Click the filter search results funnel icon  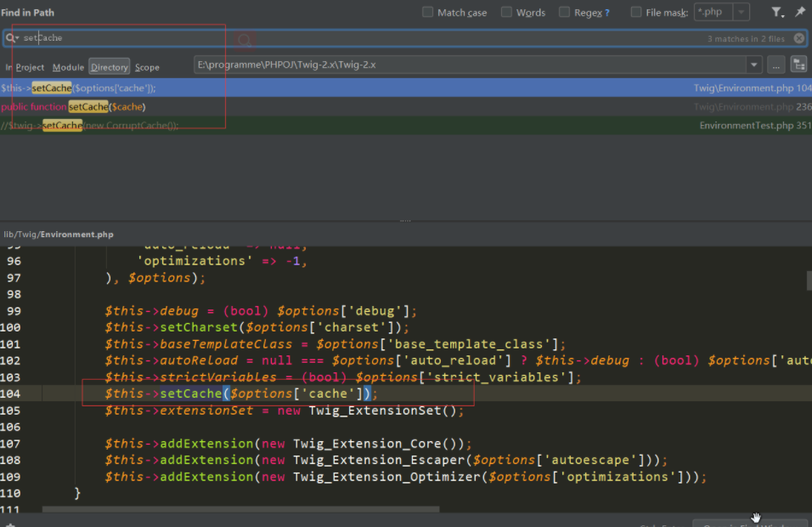tap(776, 13)
